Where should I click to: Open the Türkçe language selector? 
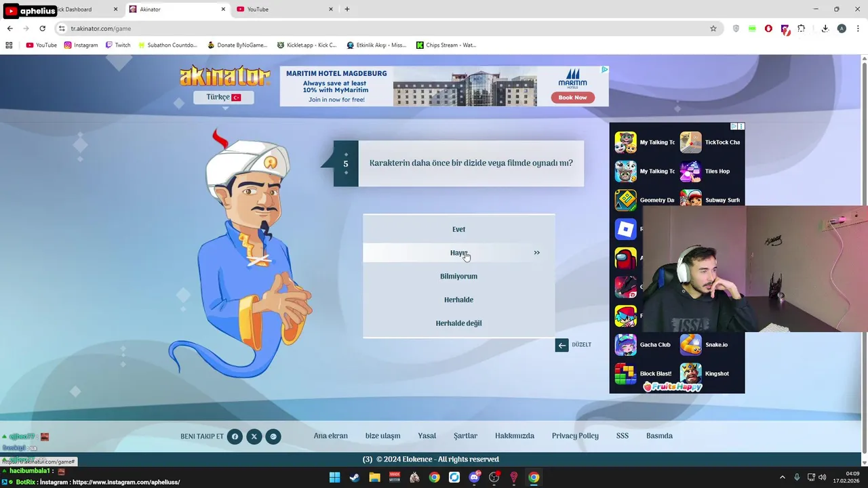pos(224,97)
